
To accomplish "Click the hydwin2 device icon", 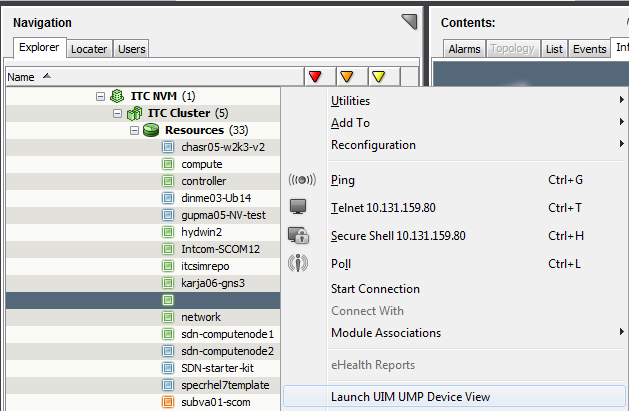I will click(x=168, y=232).
